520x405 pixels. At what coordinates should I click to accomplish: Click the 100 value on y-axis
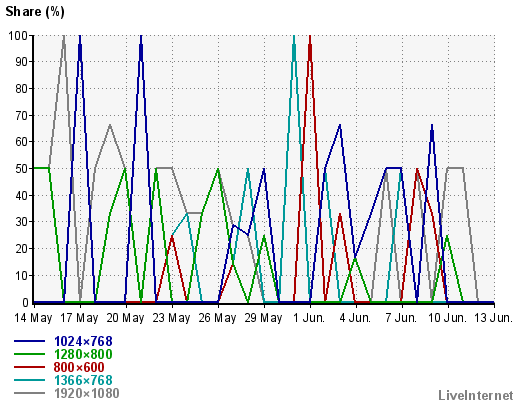pyautogui.click(x=18, y=35)
